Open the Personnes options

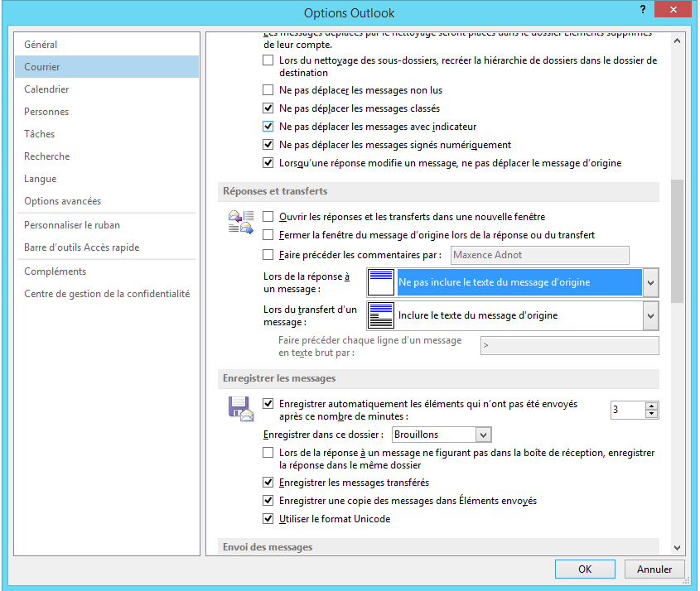tap(107, 112)
